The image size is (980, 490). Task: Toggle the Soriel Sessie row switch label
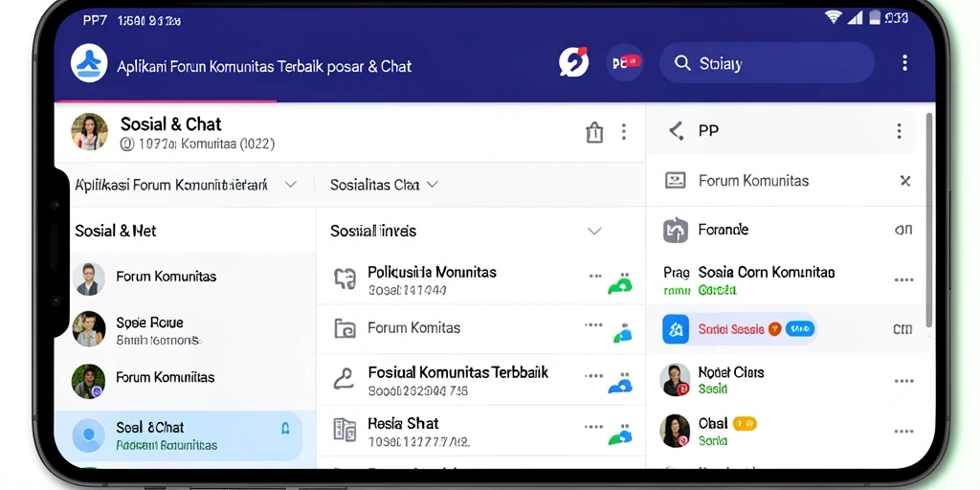click(902, 329)
